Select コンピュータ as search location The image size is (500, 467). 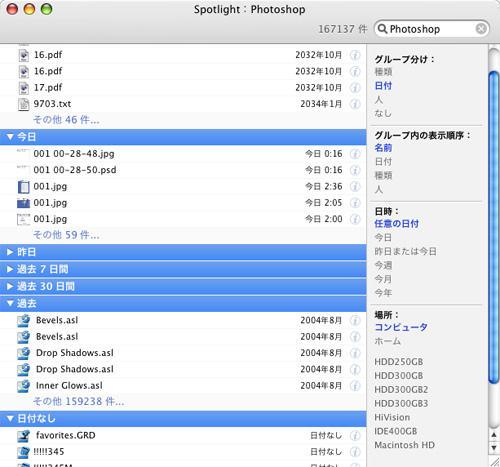click(401, 327)
